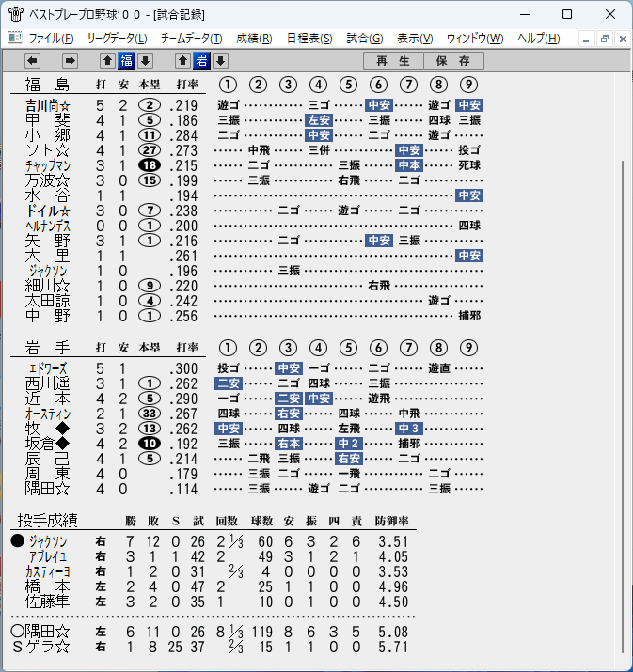Open the ファイル(F) menu
Image resolution: width=633 pixels, height=672 pixels.
pyautogui.click(x=51, y=39)
